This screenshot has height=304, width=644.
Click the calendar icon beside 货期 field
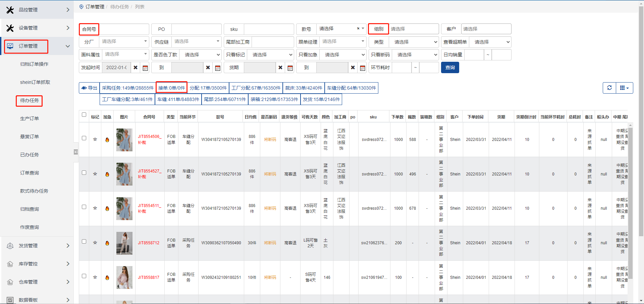click(x=290, y=68)
